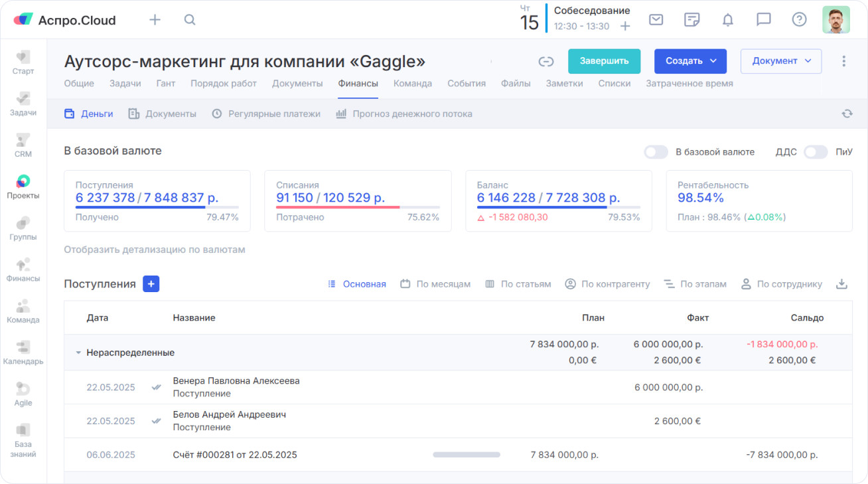
Task: Click 'Отобразить детализацию по валютам' link
Action: tap(155, 250)
